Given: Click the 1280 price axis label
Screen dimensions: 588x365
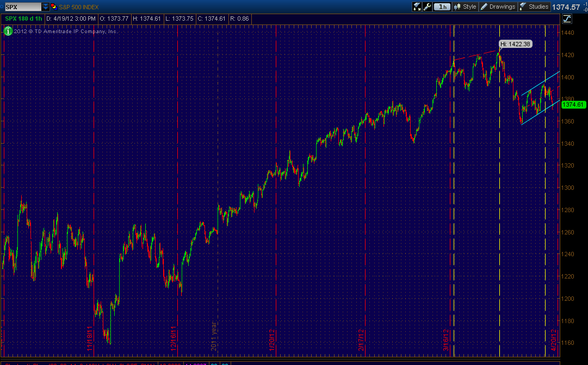Looking at the screenshot, I should [x=567, y=210].
